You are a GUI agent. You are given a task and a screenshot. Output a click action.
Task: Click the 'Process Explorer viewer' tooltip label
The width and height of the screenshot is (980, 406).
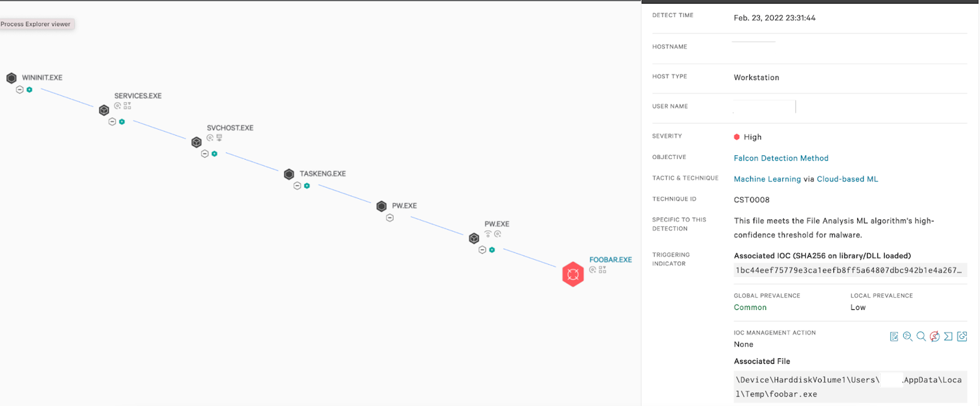[x=35, y=24]
